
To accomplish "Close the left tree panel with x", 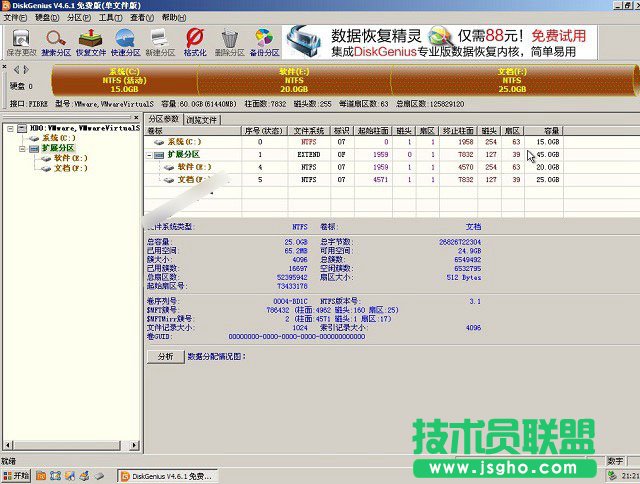I will [x=136, y=118].
